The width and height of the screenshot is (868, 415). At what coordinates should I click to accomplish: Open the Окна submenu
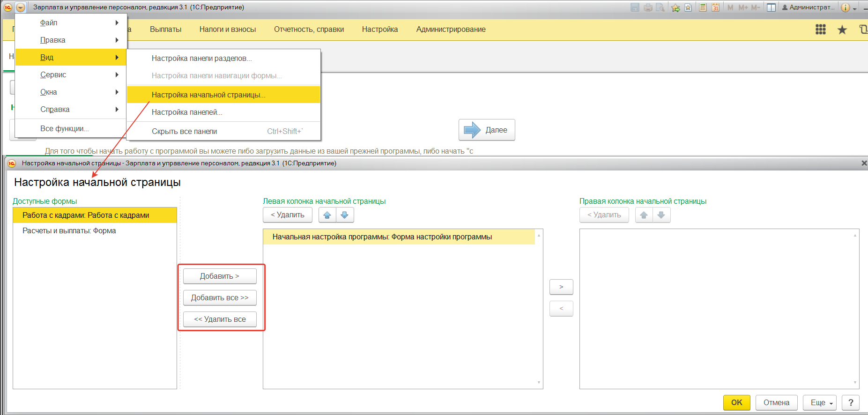point(71,92)
